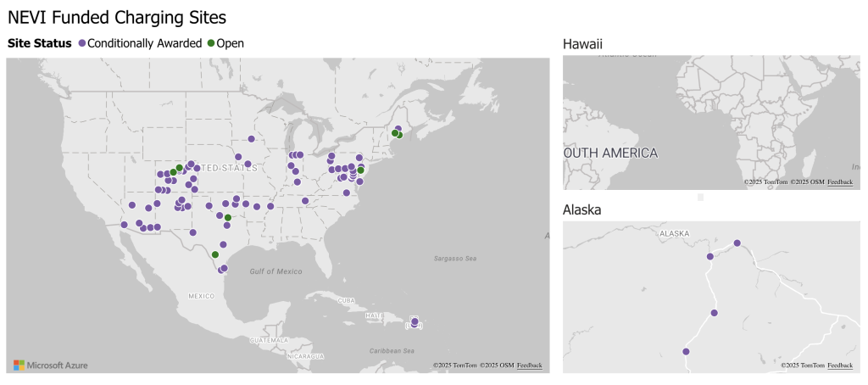Select westernmost purple marker in Southern California

click(x=124, y=225)
